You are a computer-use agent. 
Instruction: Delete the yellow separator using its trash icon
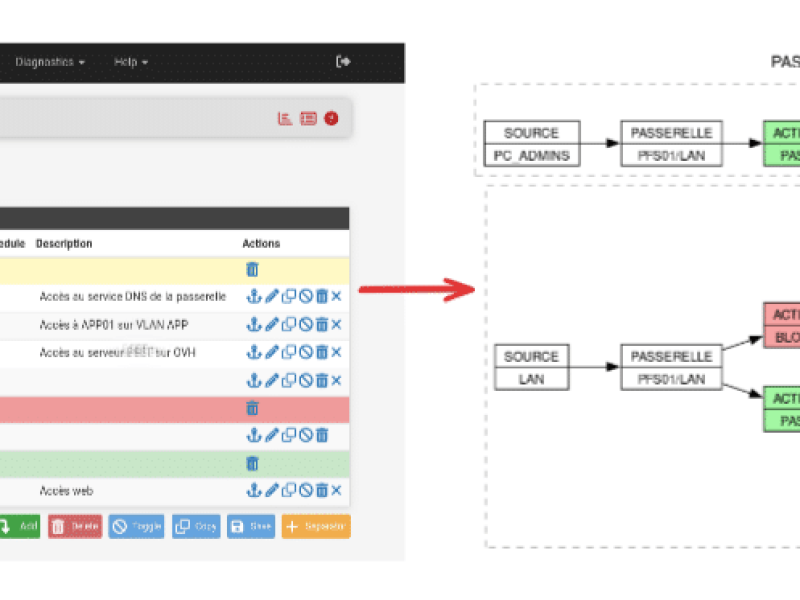pyautogui.click(x=252, y=269)
